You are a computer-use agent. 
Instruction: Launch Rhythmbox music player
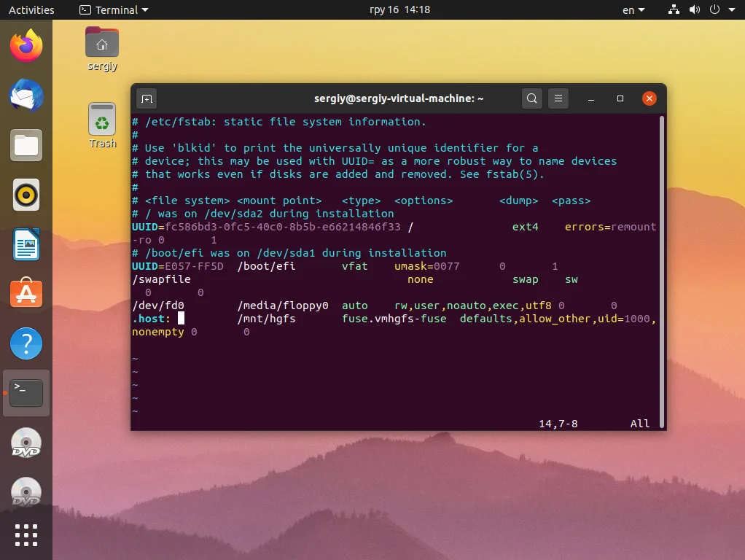tap(26, 195)
